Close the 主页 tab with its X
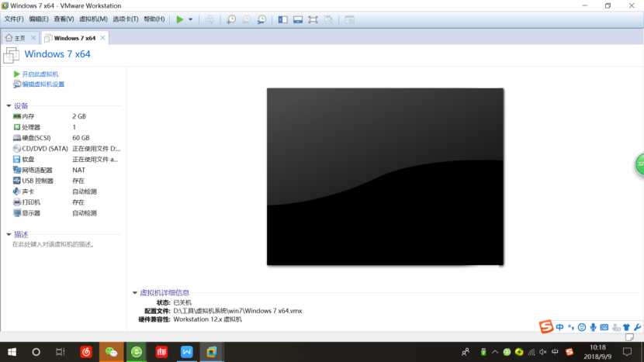 33,38
